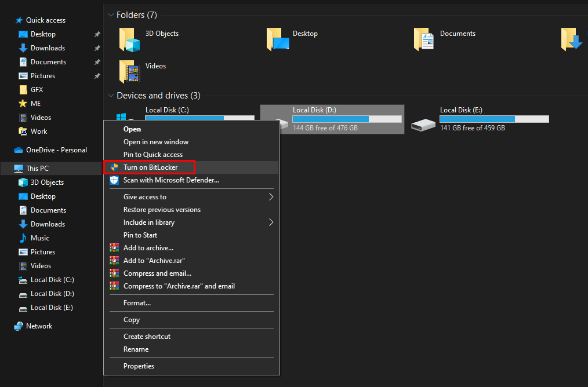Click the ME star icon in sidebar

(x=23, y=103)
